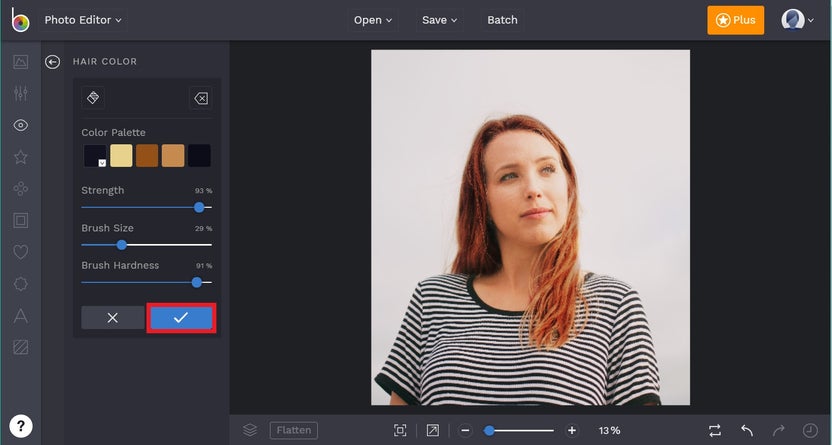The width and height of the screenshot is (832, 445).
Task: Click the 91 % hardness value
Action: coord(203,266)
